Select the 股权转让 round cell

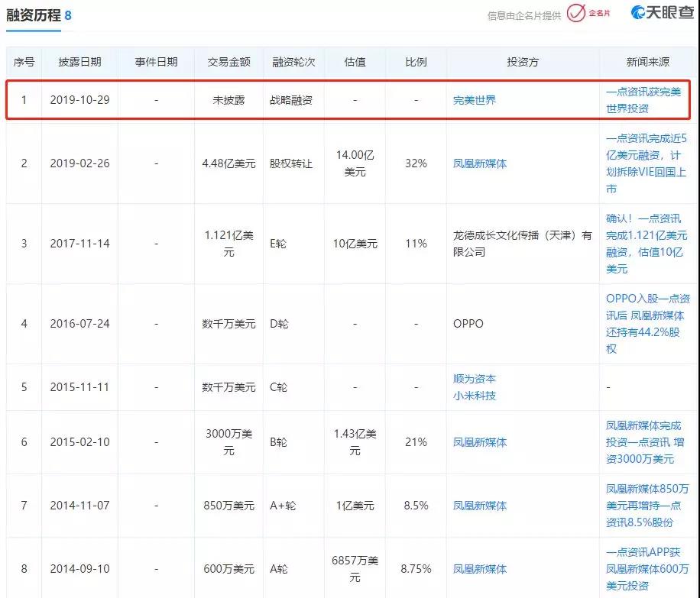coord(291,163)
